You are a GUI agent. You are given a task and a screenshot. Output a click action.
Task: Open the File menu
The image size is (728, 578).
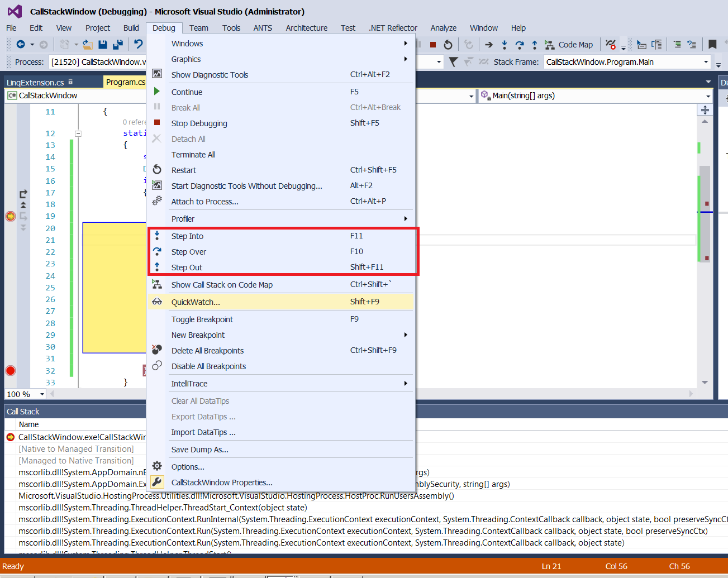point(11,28)
